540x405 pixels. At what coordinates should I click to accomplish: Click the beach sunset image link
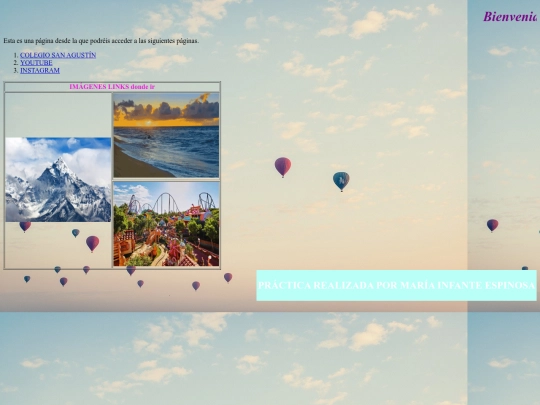166,135
